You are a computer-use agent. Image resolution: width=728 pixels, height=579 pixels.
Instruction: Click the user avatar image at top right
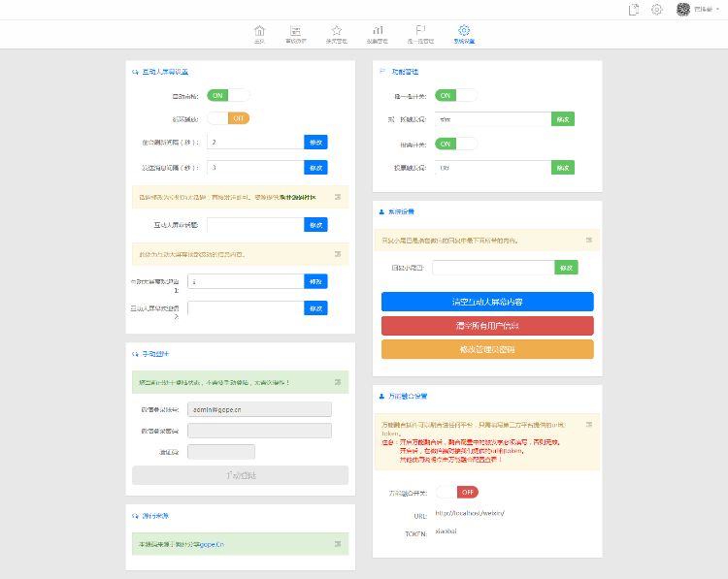point(683,10)
